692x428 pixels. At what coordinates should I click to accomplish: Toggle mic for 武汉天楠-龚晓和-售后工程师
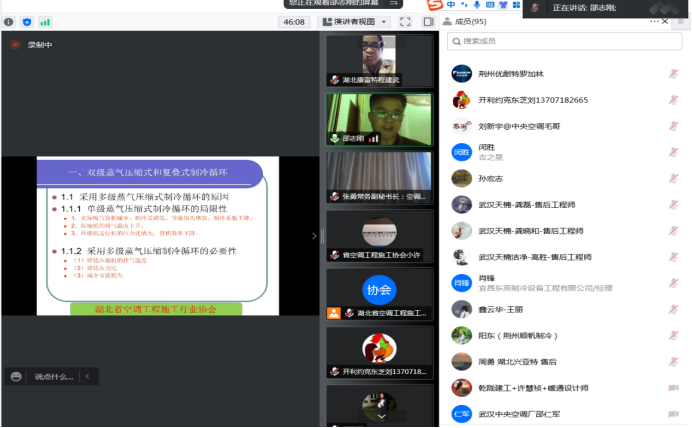673,231
